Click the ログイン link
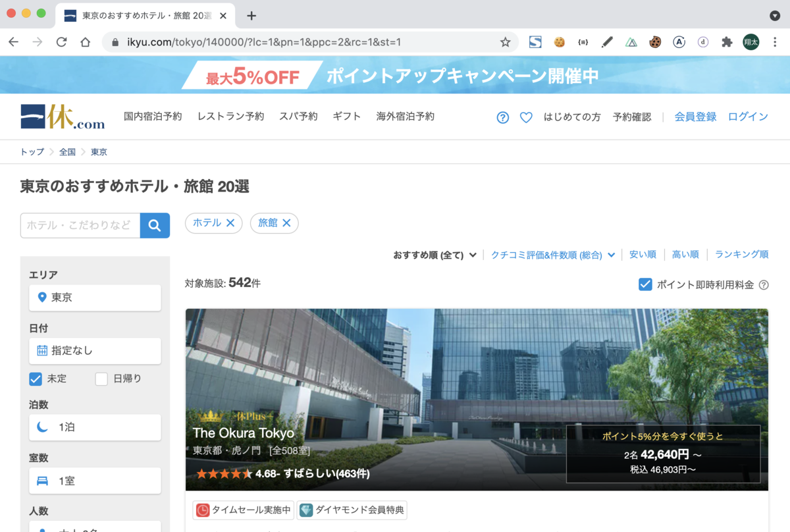 pos(748,117)
